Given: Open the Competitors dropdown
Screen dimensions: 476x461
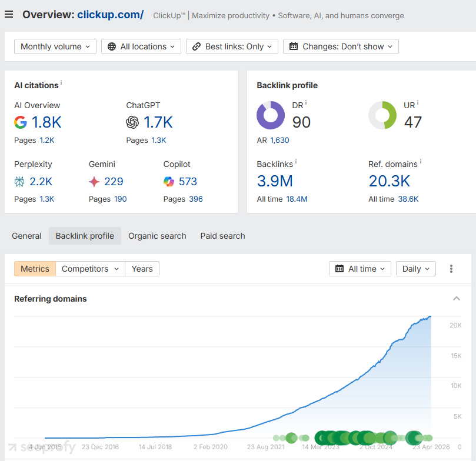Looking at the screenshot, I should [x=90, y=269].
